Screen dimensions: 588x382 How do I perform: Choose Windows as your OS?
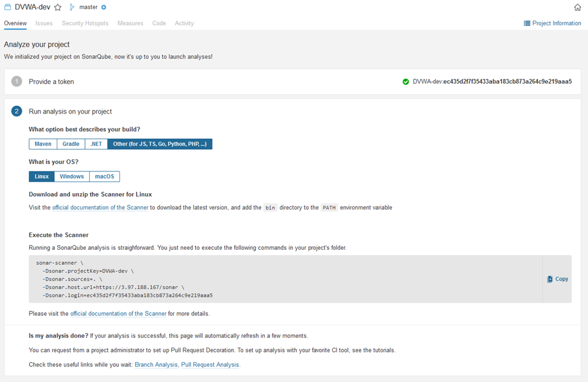72,177
